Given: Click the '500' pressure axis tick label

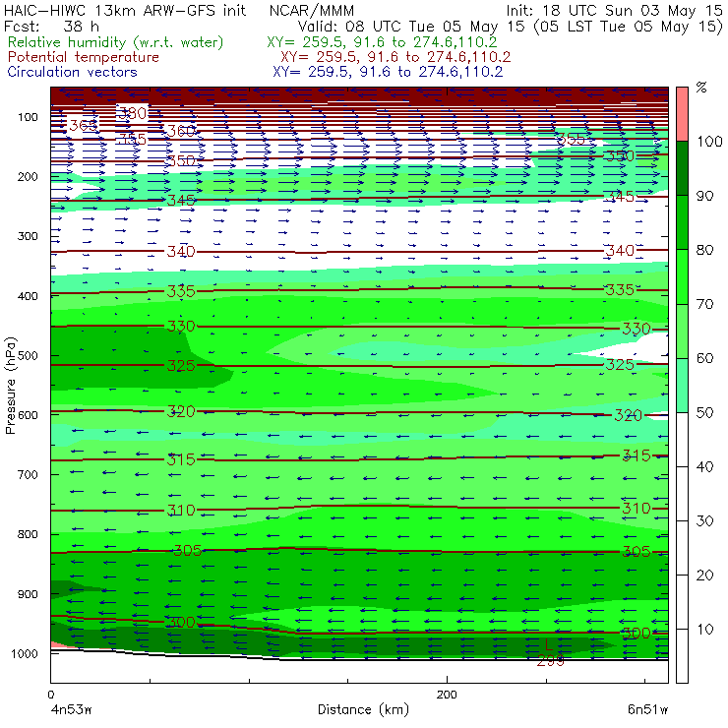Looking at the screenshot, I should [28, 356].
